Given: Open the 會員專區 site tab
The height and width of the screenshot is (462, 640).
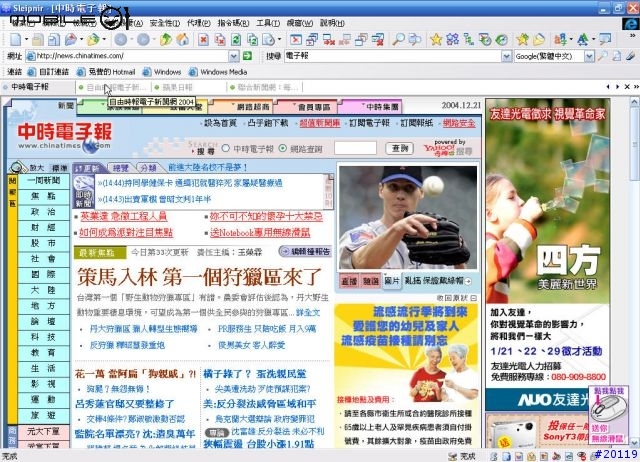Looking at the screenshot, I should tap(307, 107).
